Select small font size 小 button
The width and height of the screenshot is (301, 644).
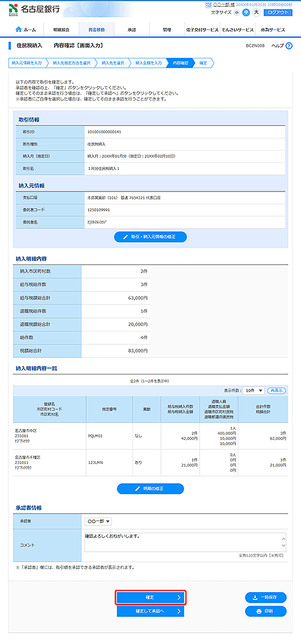point(237,12)
